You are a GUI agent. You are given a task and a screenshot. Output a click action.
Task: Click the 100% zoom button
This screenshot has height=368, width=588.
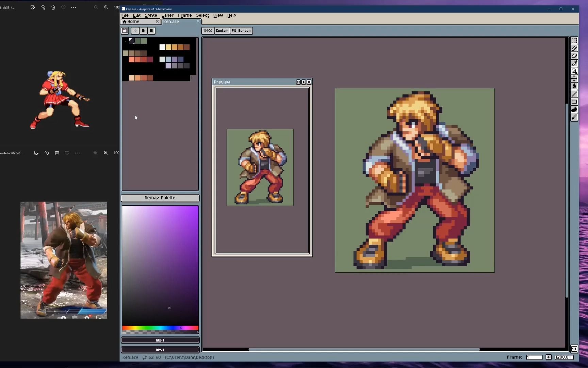208,31
